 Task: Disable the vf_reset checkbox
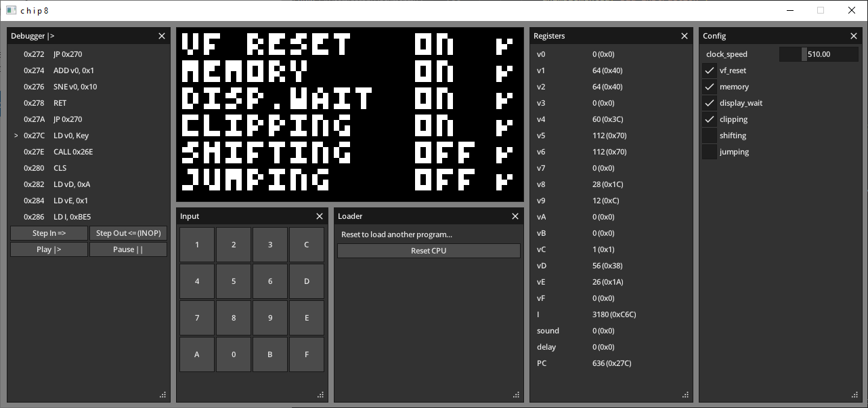tap(709, 70)
